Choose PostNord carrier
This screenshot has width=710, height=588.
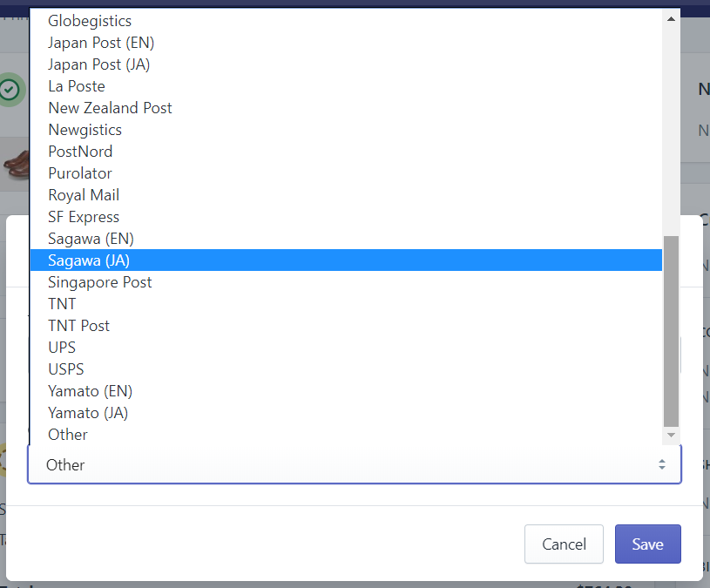(346, 152)
